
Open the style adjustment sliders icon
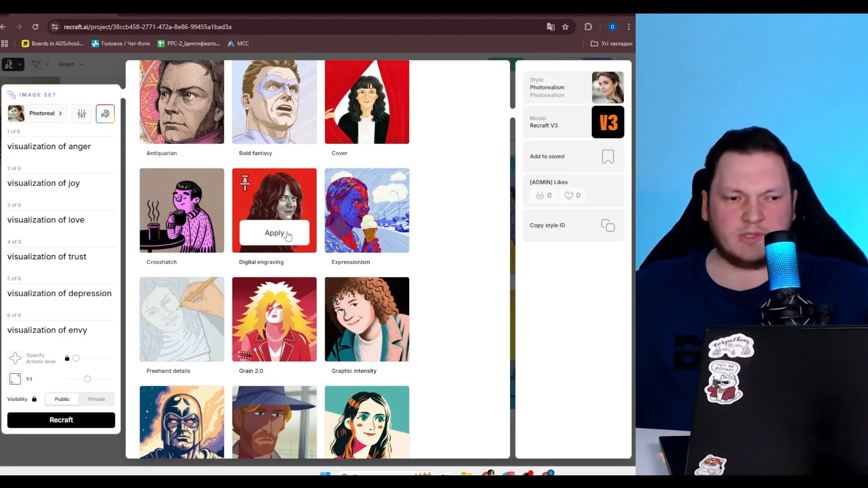81,114
